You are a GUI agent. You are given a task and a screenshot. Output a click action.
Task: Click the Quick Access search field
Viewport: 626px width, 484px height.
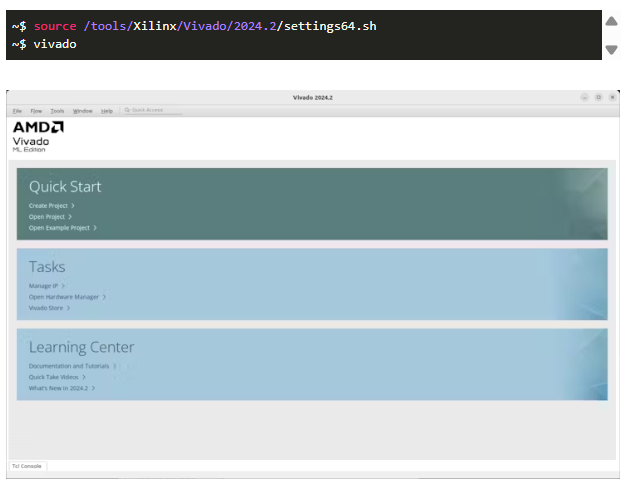point(153,110)
